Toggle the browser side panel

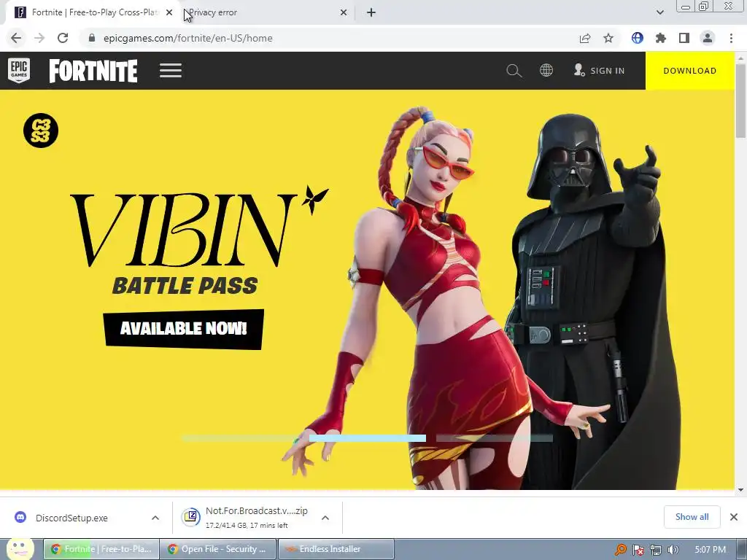684,38
